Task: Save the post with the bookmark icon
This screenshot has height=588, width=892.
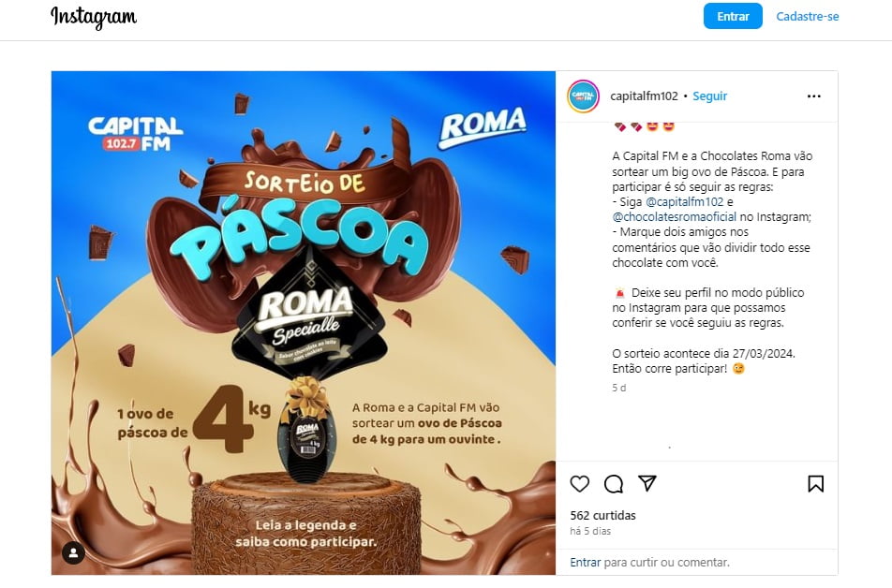Action: [816, 484]
